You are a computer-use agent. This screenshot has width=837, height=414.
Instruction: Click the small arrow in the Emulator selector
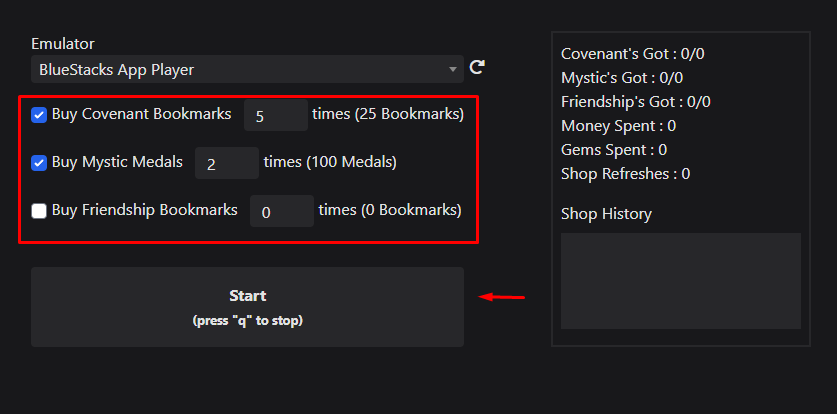coord(453,69)
